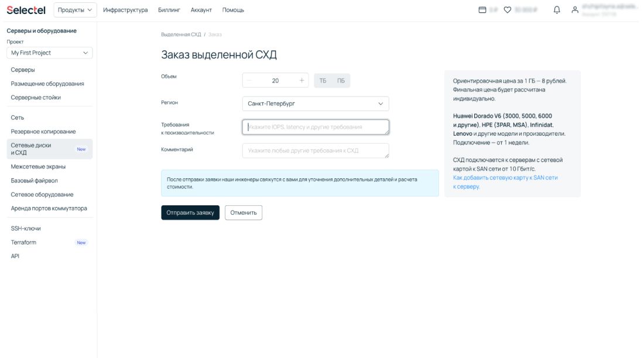Click Выделенная СХД breadcrumb link
This screenshot has width=644, height=358.
pyautogui.click(x=181, y=35)
